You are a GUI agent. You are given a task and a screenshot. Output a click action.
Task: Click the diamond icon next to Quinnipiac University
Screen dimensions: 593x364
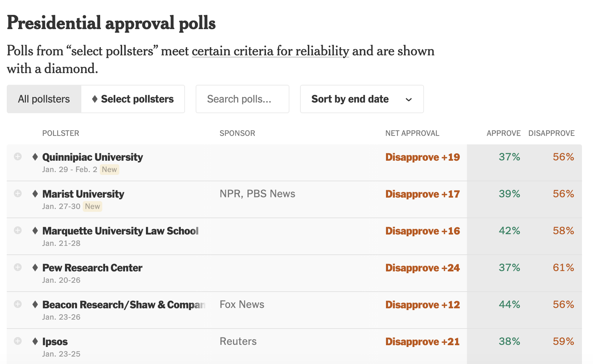pos(35,157)
